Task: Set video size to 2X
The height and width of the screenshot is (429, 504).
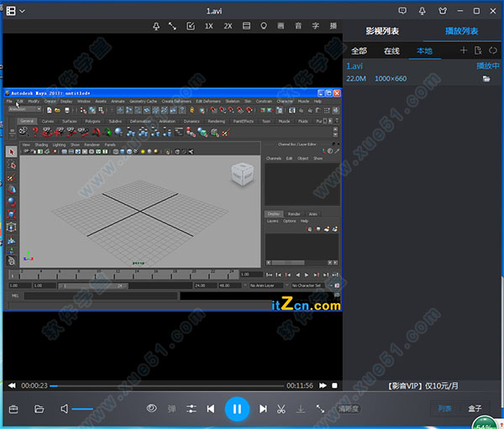Action: tap(228, 26)
